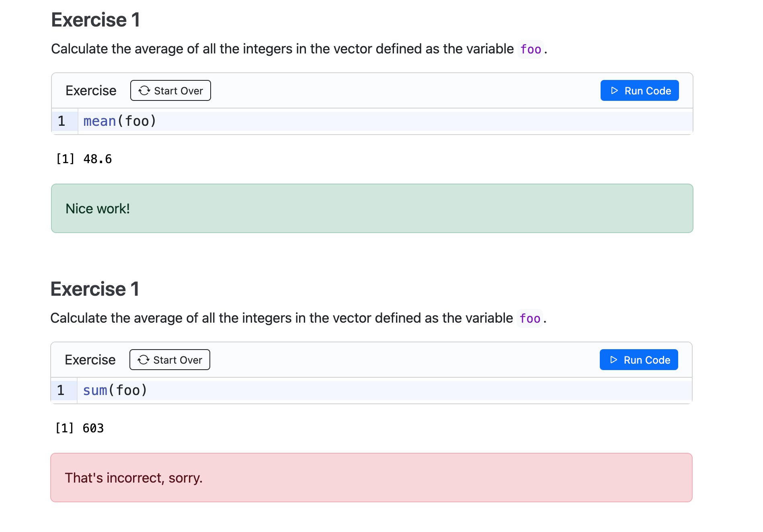The height and width of the screenshot is (532, 763).
Task: Select the inline code foo in first exercise prompt
Action: 530,49
